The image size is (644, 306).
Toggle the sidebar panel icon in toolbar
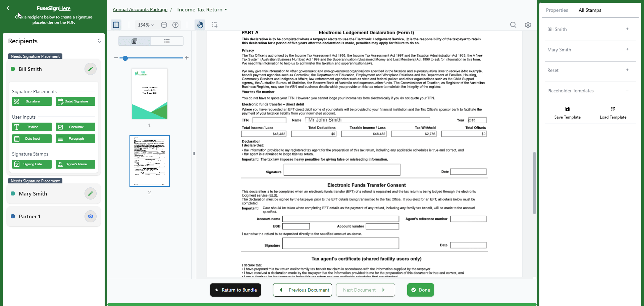pyautogui.click(x=116, y=25)
